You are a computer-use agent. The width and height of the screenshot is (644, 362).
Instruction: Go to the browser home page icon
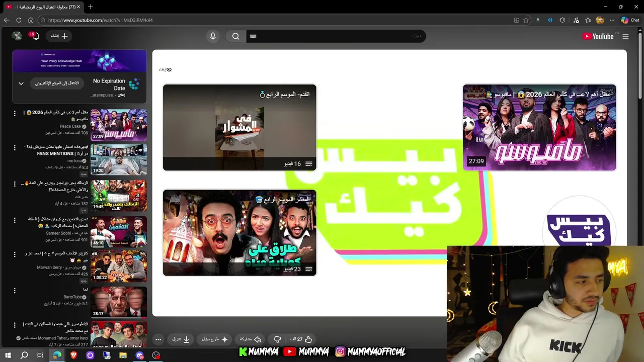click(31, 20)
